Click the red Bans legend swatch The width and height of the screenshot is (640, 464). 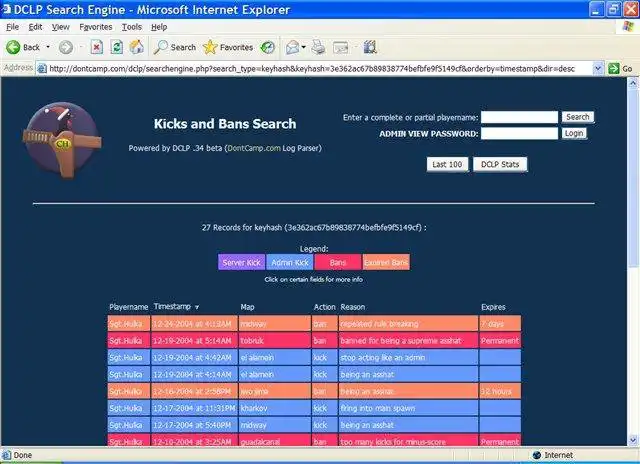pyautogui.click(x=338, y=262)
